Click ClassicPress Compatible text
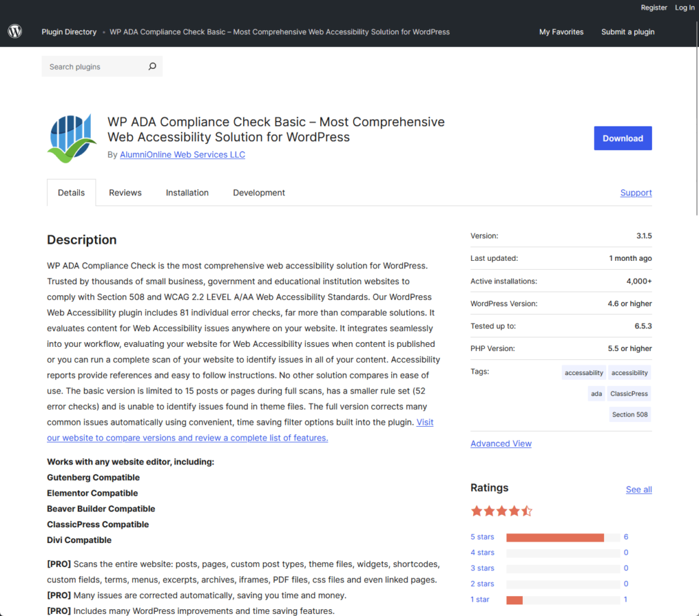The width and height of the screenshot is (699, 616). (x=98, y=524)
